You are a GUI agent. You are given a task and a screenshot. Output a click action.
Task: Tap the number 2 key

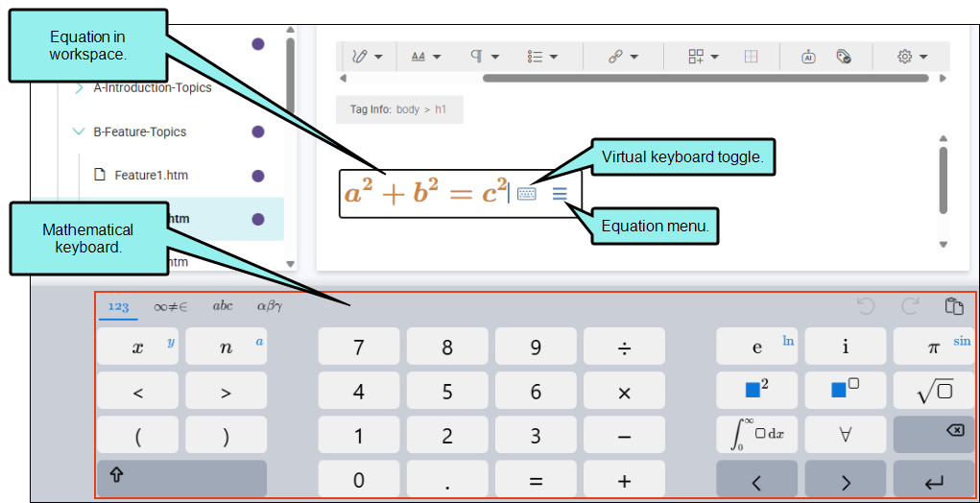447,436
